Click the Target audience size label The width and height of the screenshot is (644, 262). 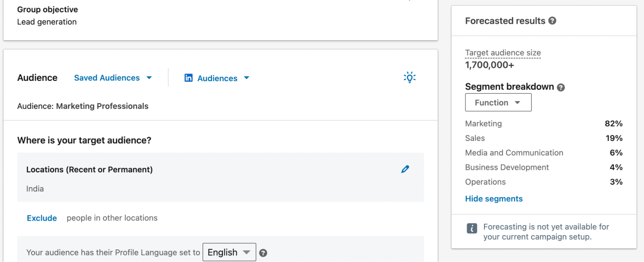pyautogui.click(x=503, y=53)
